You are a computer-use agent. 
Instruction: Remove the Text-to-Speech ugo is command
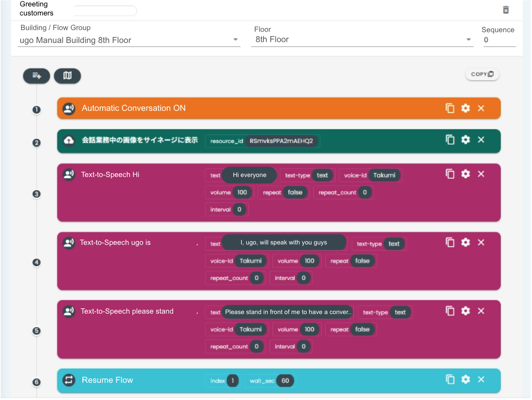[481, 242]
